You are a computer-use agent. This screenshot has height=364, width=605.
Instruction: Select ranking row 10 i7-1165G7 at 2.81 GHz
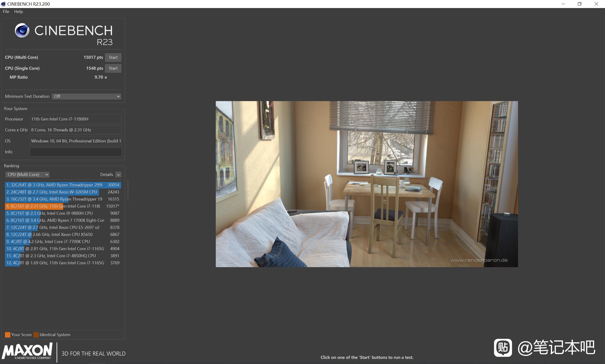pos(63,249)
